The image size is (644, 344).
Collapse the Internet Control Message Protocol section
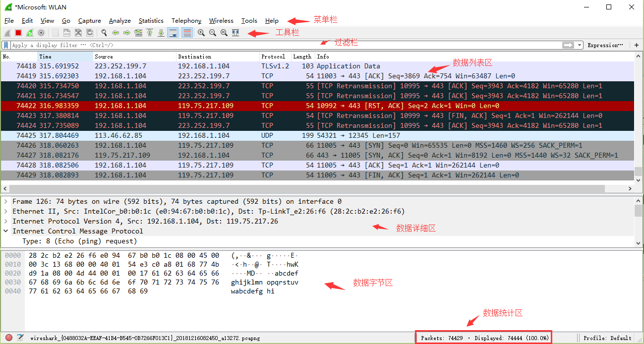pyautogui.click(x=6, y=231)
